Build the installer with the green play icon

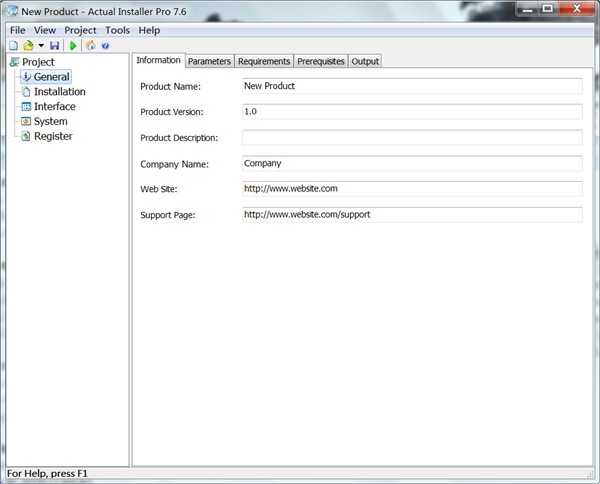coord(73,46)
